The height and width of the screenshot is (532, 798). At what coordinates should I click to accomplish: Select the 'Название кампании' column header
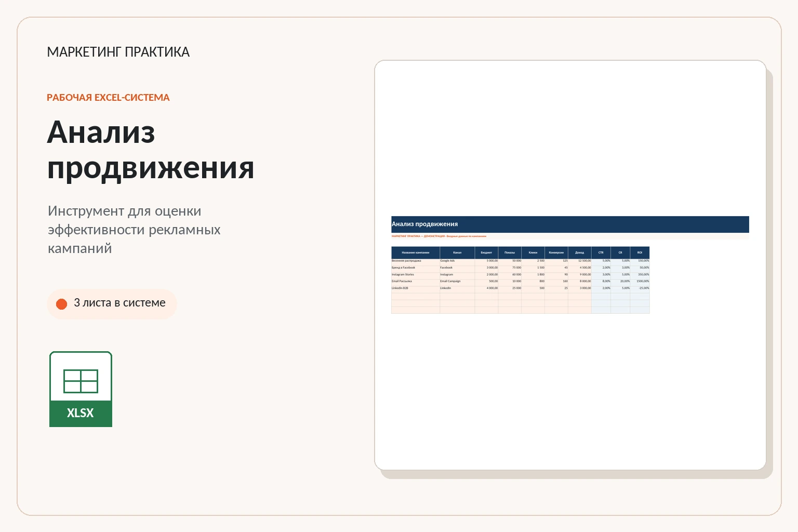pos(416,252)
